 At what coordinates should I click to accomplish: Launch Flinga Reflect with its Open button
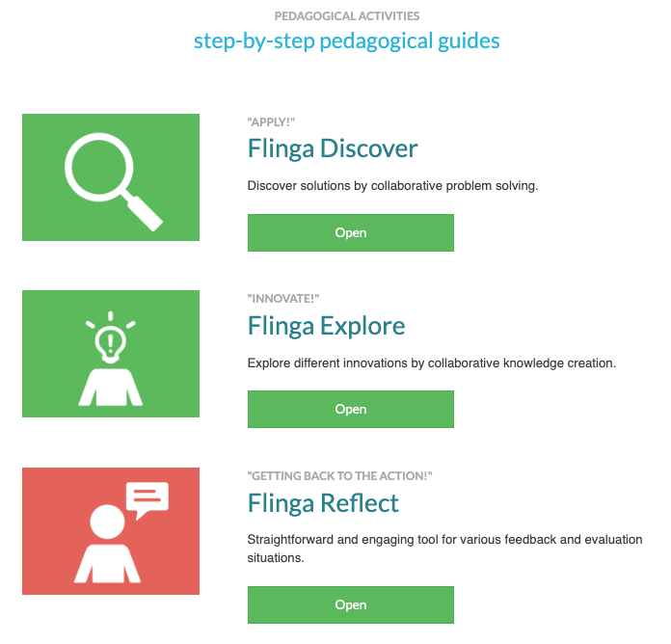click(x=350, y=604)
